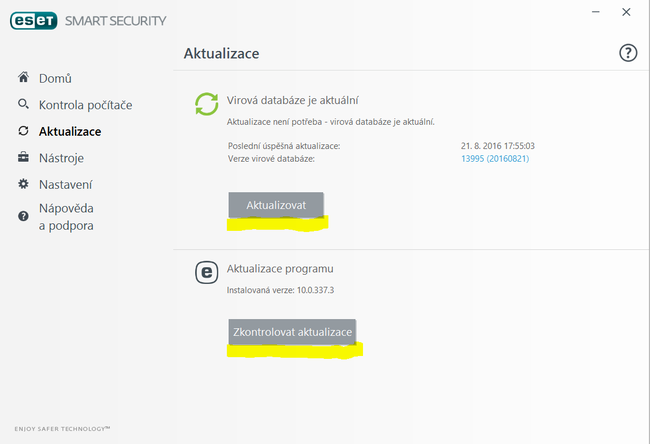Click the toolbox icon beside Nástroje
This screenshot has height=444, width=650.
[23, 157]
